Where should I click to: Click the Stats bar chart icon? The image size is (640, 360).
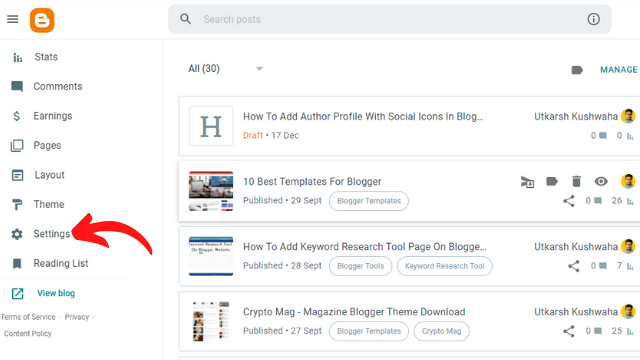(x=17, y=58)
